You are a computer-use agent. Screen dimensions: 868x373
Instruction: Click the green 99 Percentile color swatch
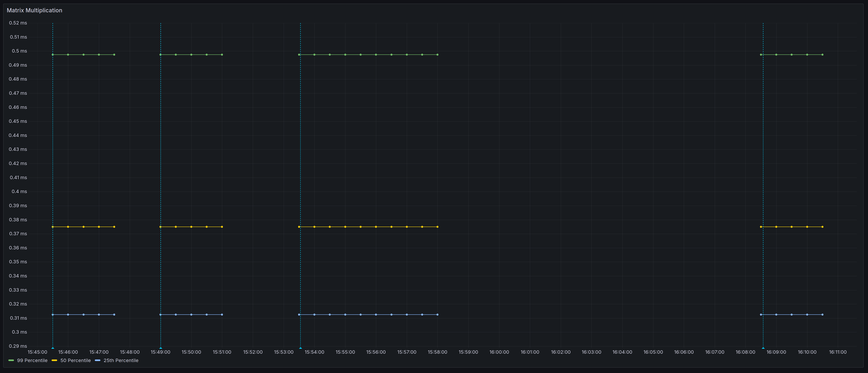[11, 360]
